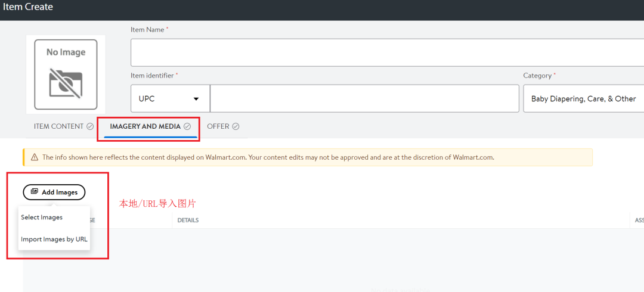
Task: Switch to the ITEM CONTENT tab
Action: tap(58, 126)
